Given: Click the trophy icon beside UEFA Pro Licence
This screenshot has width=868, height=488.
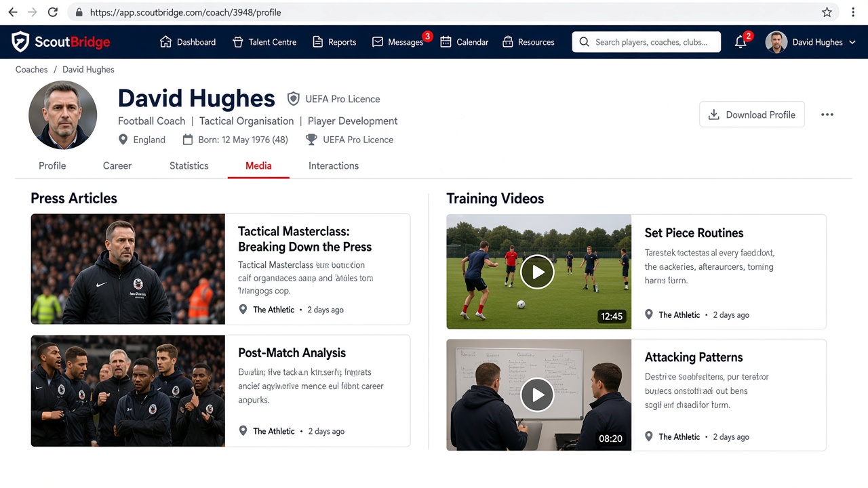Looking at the screenshot, I should 311,140.
